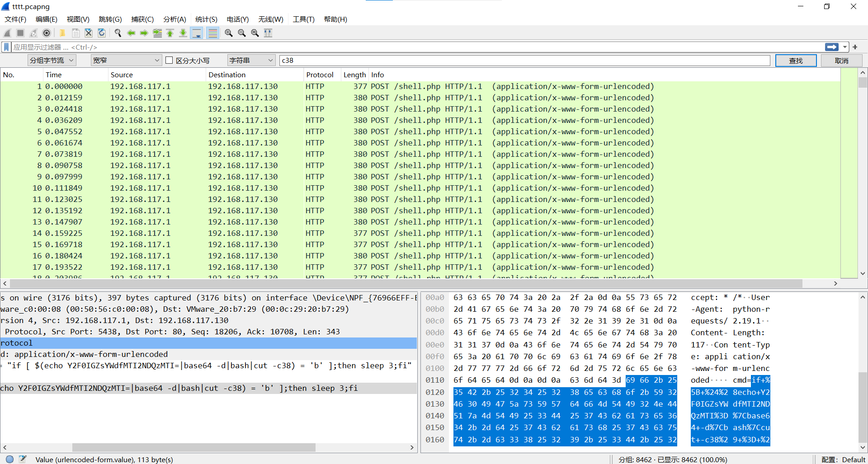Sort packets by the Time column header
The height and width of the screenshot is (464, 868).
coord(75,75)
